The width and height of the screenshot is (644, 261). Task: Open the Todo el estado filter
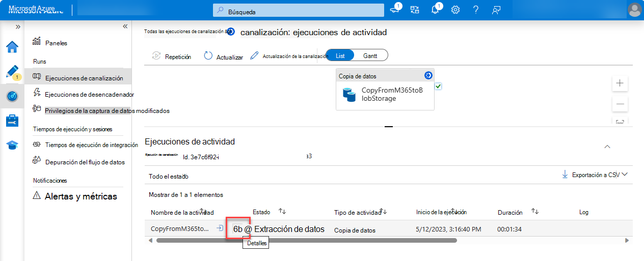(x=169, y=177)
